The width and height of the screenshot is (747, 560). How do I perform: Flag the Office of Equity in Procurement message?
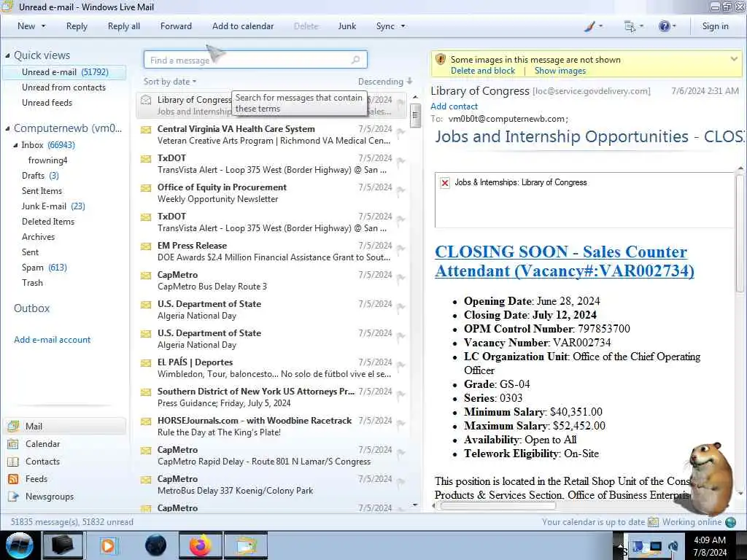coord(400,190)
